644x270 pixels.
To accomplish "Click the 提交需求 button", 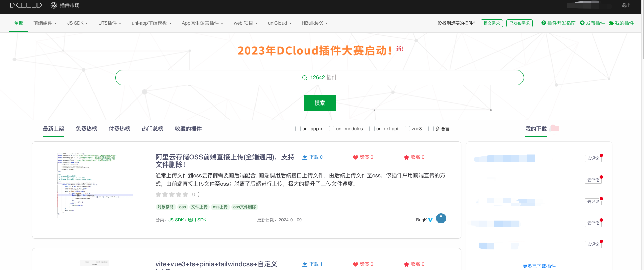I will pyautogui.click(x=492, y=23).
